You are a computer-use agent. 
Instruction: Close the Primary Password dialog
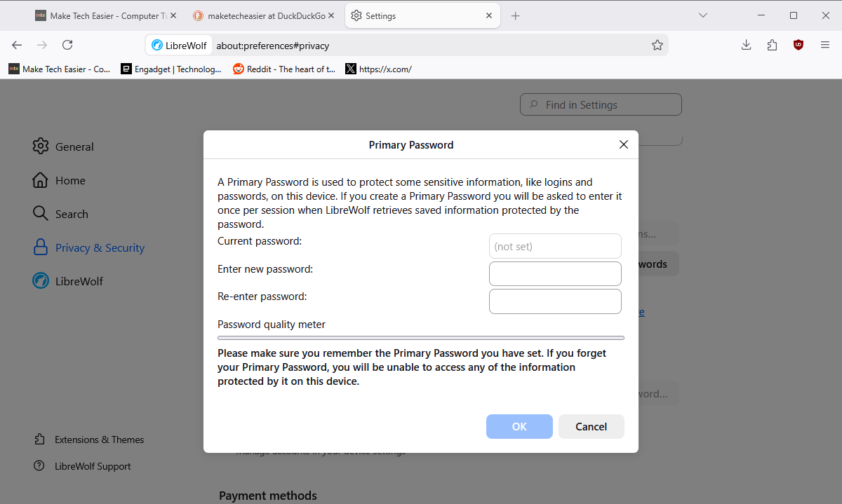pos(623,144)
